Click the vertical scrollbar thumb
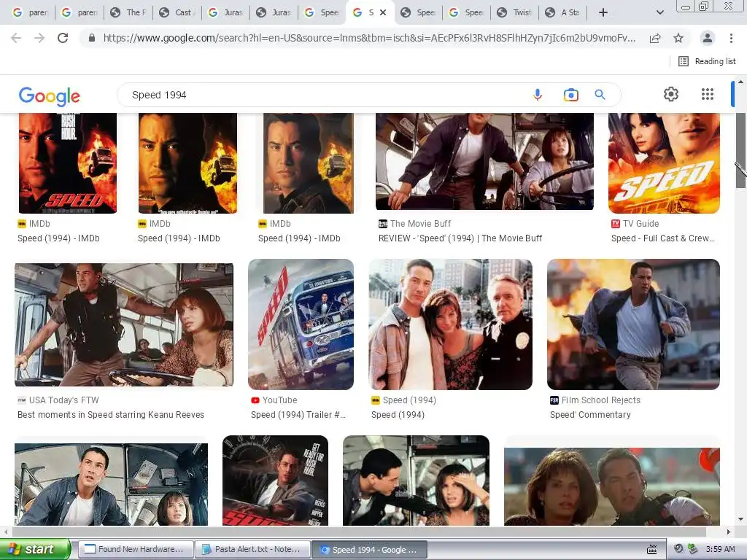 (x=740, y=150)
